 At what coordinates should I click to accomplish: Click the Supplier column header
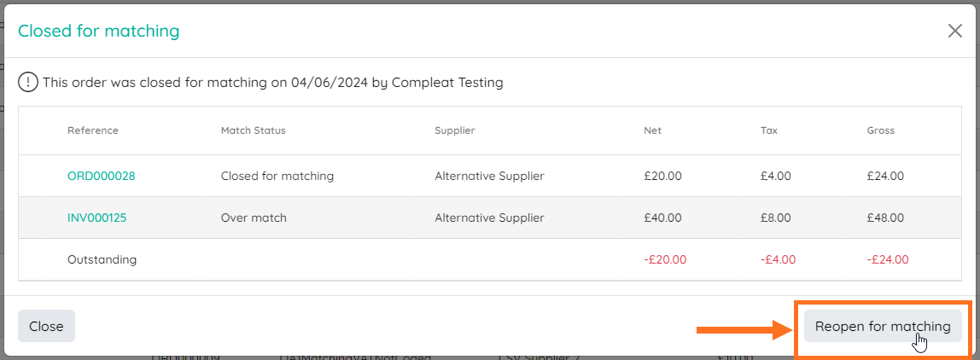tap(455, 131)
